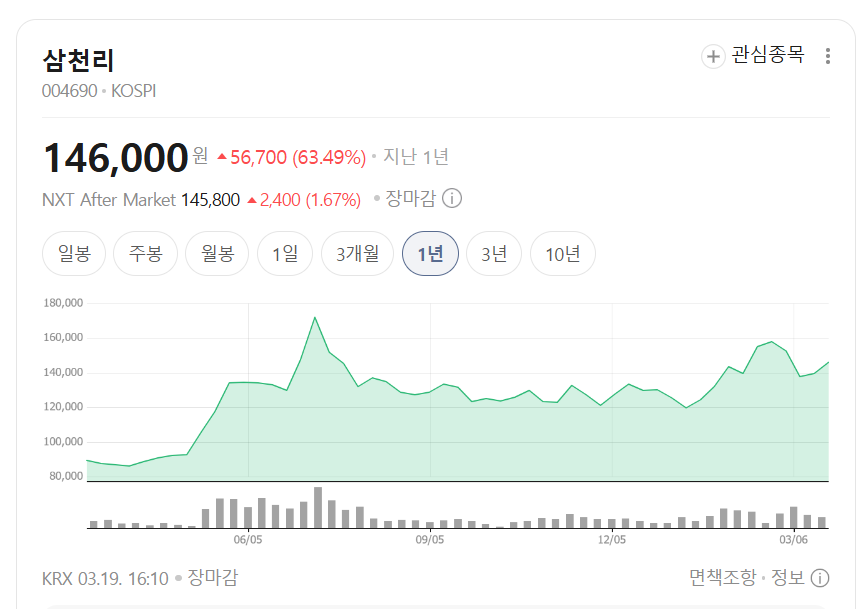This screenshot has width=862, height=609.
Task: Click the tallest volume bar under the chart
Action: coord(318,507)
